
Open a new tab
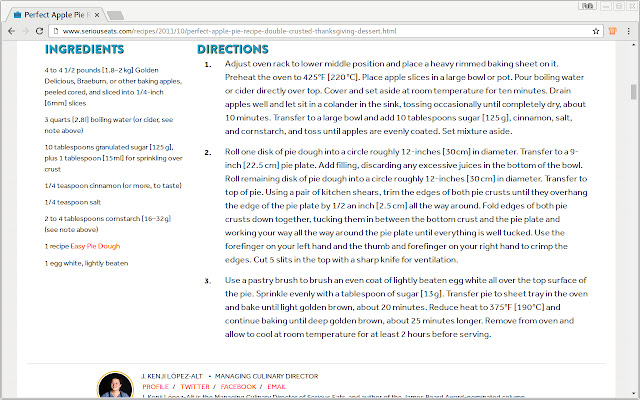pyautogui.click(x=116, y=16)
